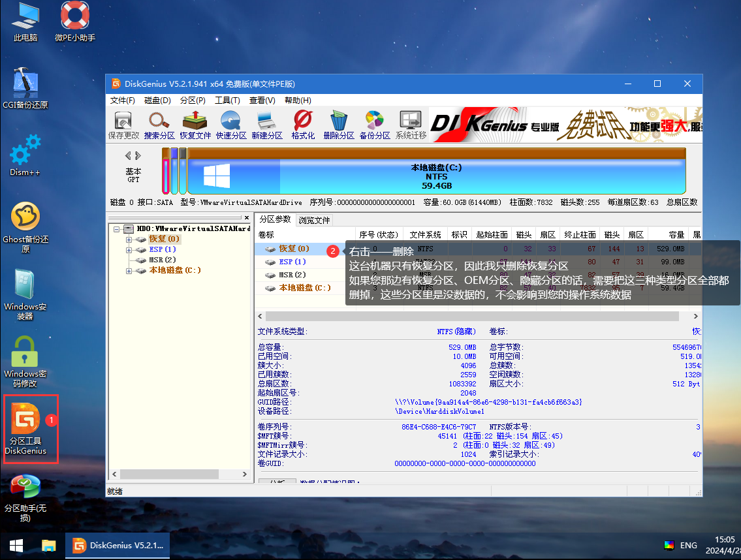Open the Windows Start menu button
741x560 pixels.
point(16,545)
